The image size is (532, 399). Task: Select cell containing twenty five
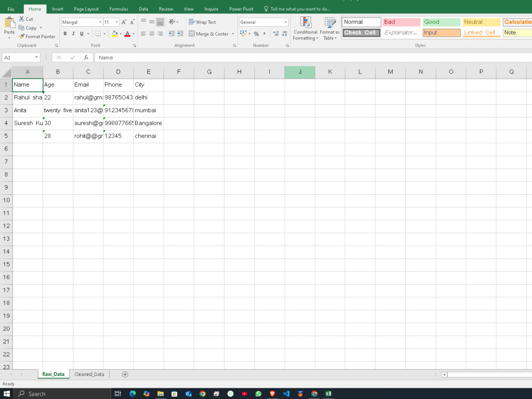tap(58, 110)
